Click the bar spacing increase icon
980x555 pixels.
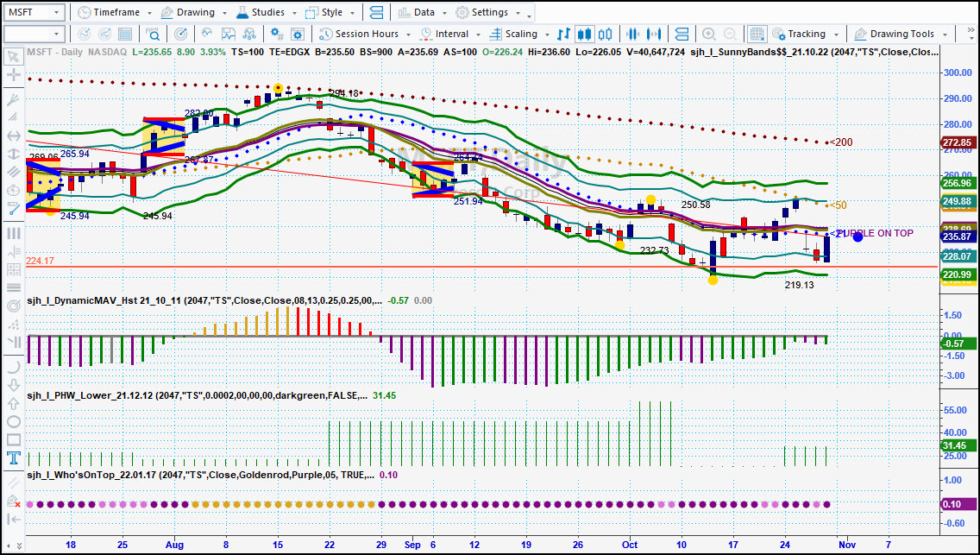(655, 34)
